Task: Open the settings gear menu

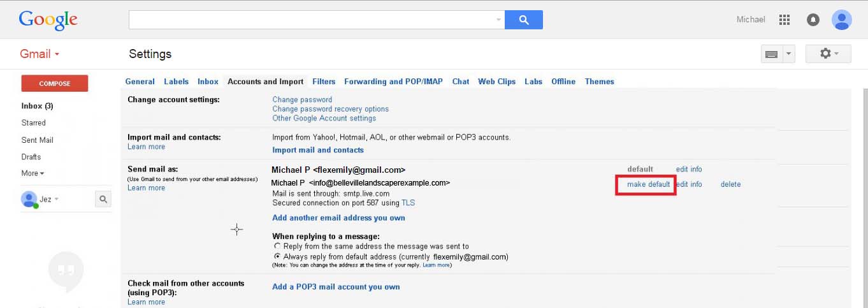Action: [828, 54]
